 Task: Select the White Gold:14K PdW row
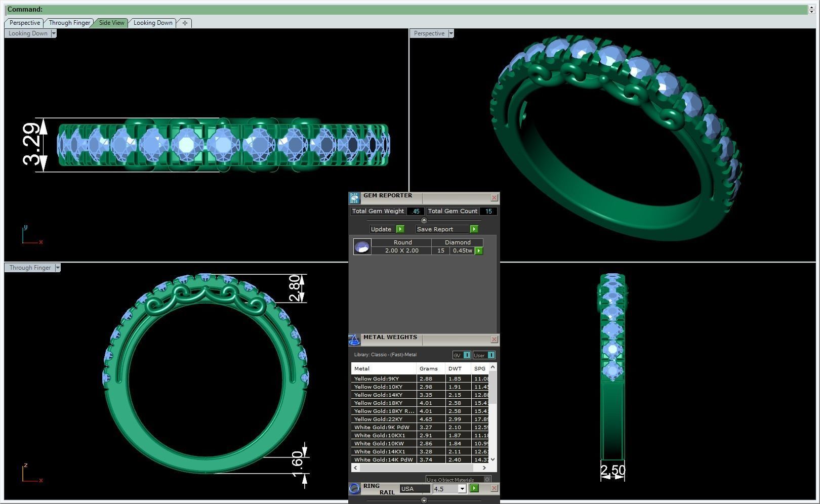coord(420,459)
